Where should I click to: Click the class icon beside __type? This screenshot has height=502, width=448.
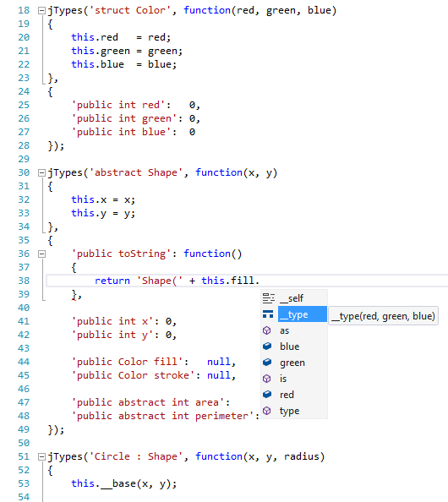(x=268, y=314)
